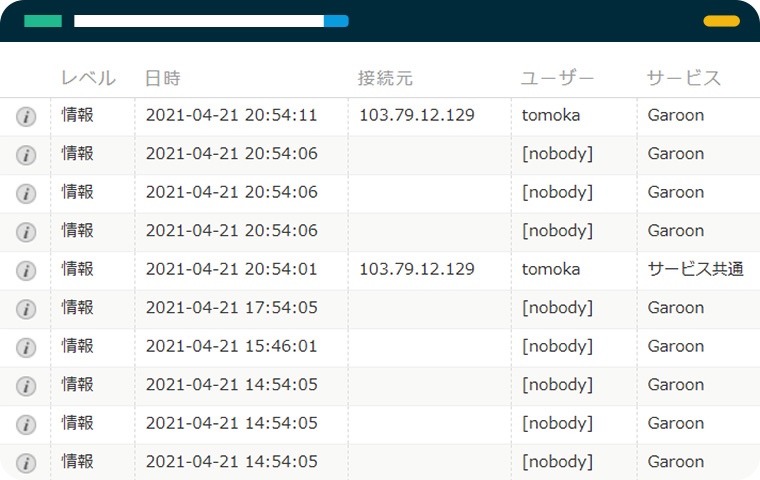Click the blue button beside the search field
Viewport: 760px width, 480px height.
[x=336, y=21]
